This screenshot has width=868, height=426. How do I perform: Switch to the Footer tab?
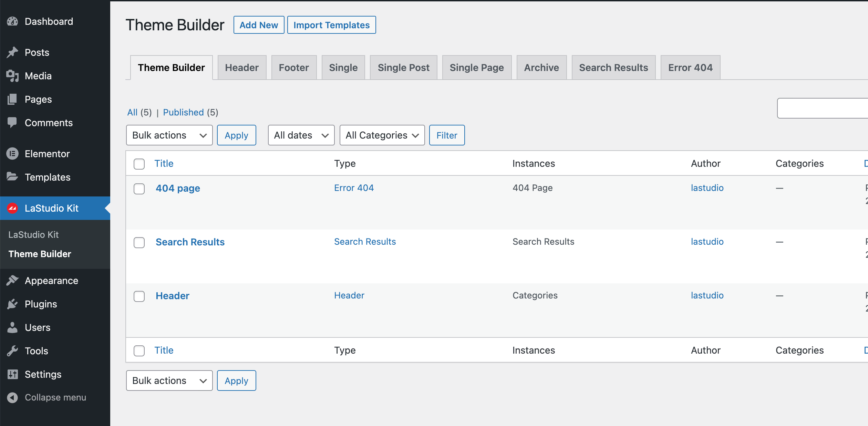click(294, 68)
